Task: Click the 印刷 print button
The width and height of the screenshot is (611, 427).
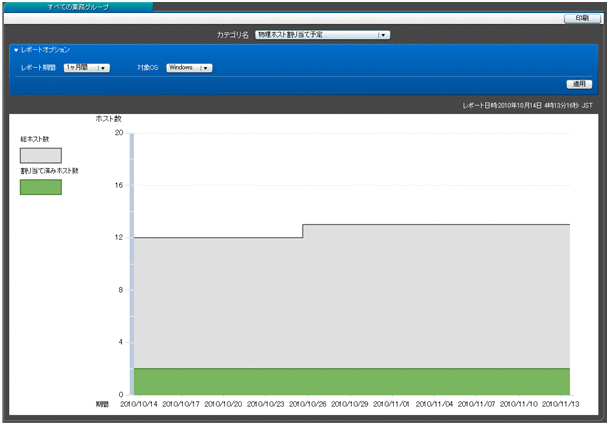Action: pos(581,19)
